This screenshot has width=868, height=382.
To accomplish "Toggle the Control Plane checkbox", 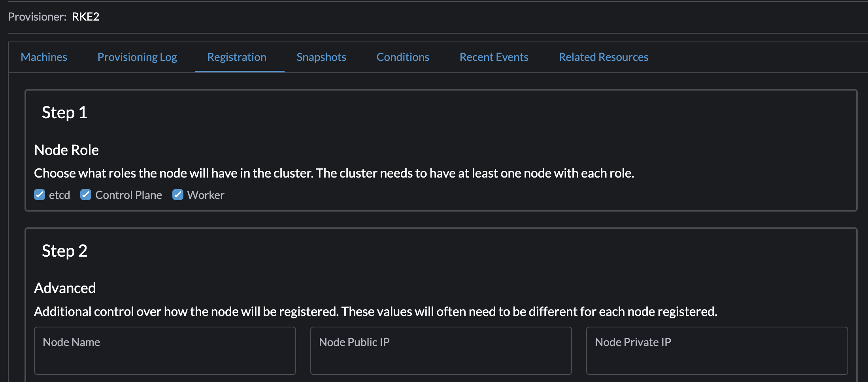I will pyautogui.click(x=86, y=195).
